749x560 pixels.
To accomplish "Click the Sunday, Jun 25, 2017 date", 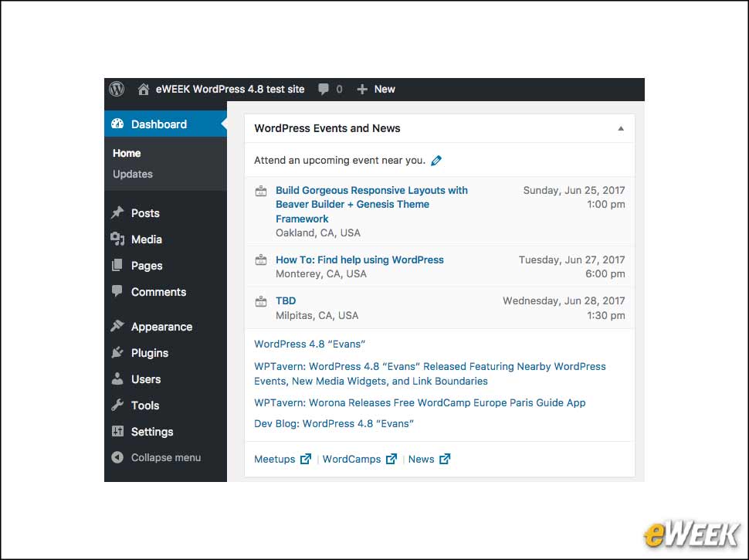I will point(574,190).
